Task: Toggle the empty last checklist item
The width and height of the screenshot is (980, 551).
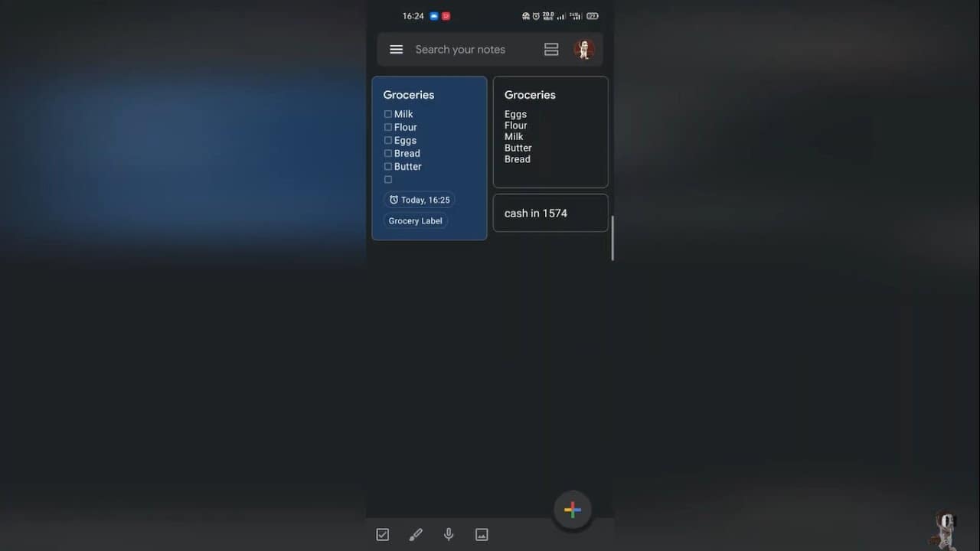Action: 388,180
